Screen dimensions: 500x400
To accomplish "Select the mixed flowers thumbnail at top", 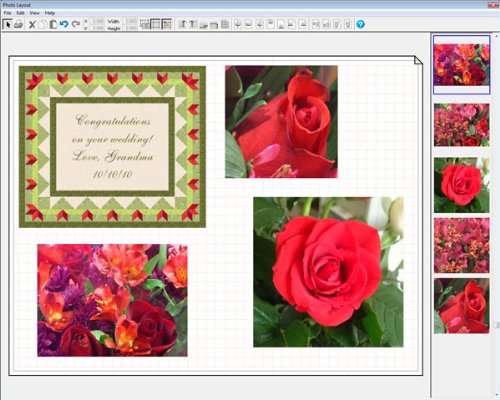I will [461, 65].
